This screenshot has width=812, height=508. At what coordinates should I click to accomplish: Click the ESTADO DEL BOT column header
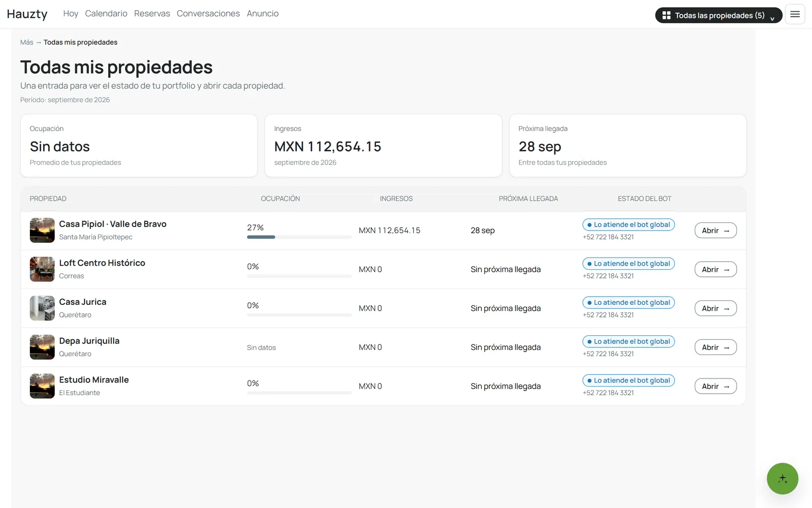tap(645, 199)
